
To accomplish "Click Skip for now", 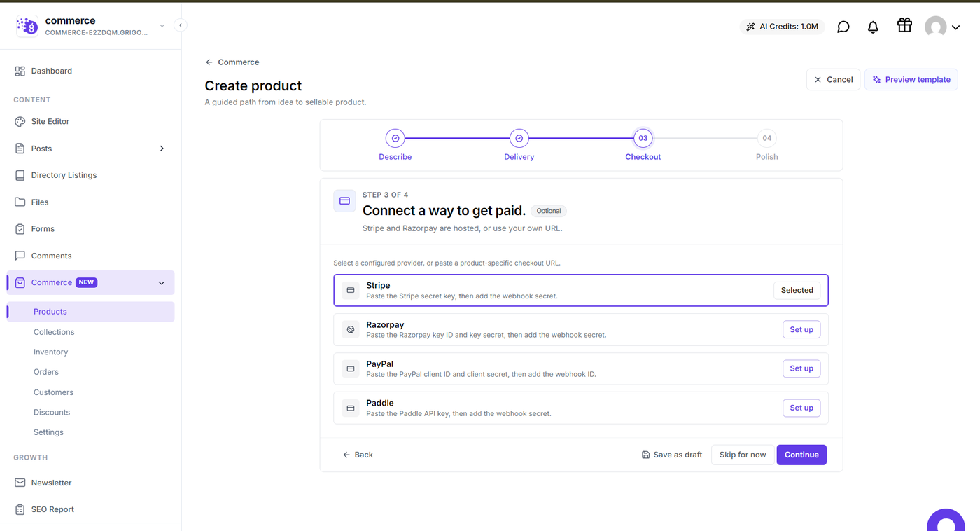I will pyautogui.click(x=743, y=455).
